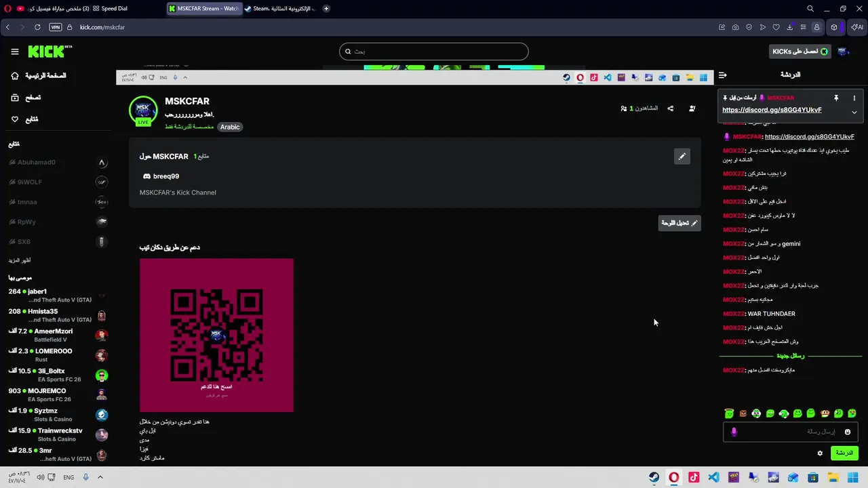Click the taskbar volume icon

[x=41, y=477]
